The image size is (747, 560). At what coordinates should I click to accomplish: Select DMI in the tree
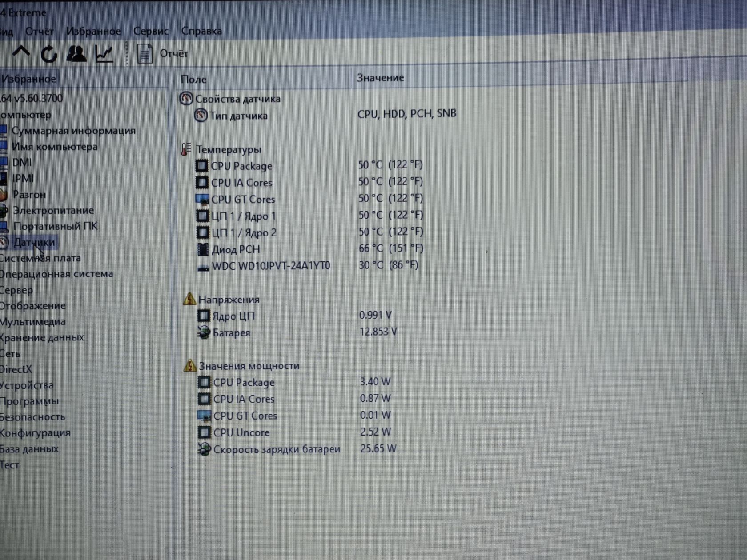[x=22, y=163]
